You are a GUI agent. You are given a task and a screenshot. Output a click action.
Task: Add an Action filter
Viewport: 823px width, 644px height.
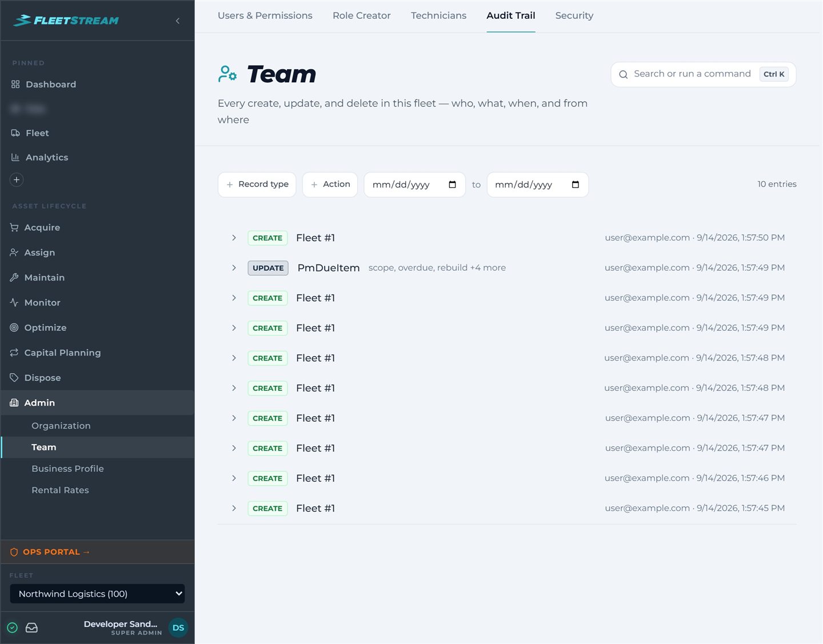click(330, 185)
